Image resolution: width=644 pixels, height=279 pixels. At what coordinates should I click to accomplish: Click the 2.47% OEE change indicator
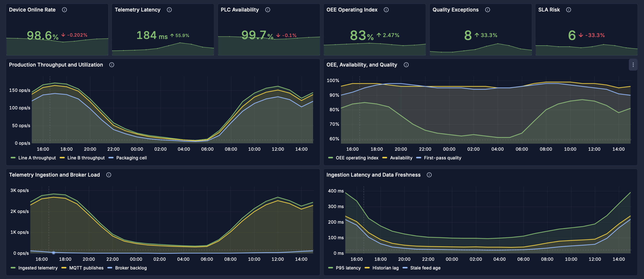coord(388,35)
